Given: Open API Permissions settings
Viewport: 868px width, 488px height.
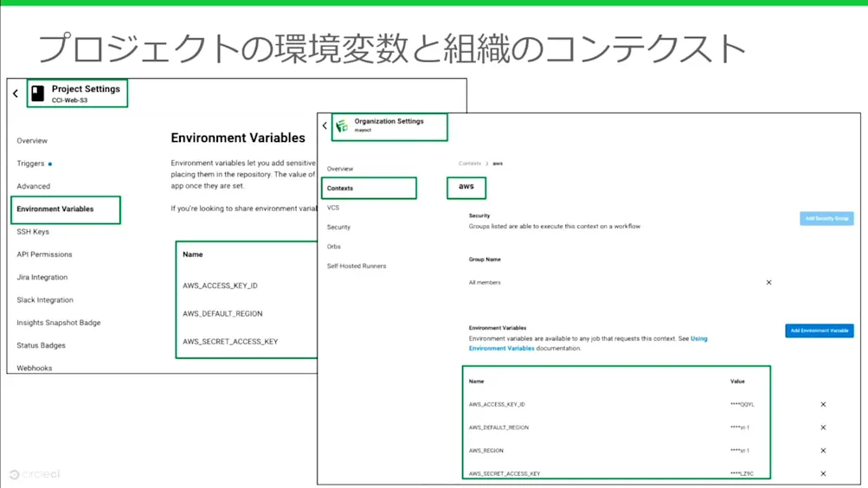Looking at the screenshot, I should 44,254.
